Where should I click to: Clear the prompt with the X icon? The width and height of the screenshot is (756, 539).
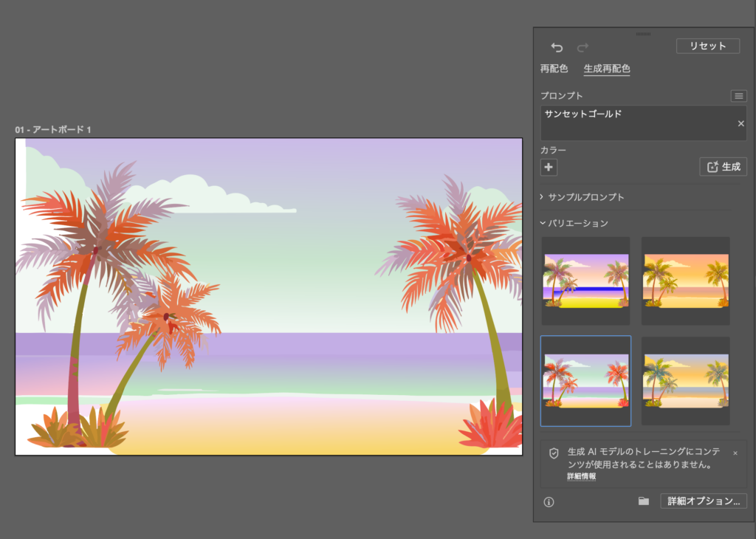(740, 123)
